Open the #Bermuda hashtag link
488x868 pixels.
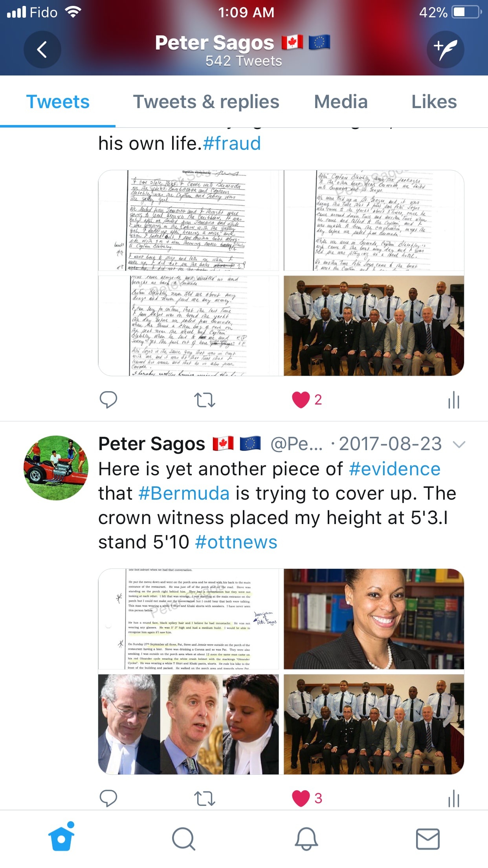pos(184,493)
